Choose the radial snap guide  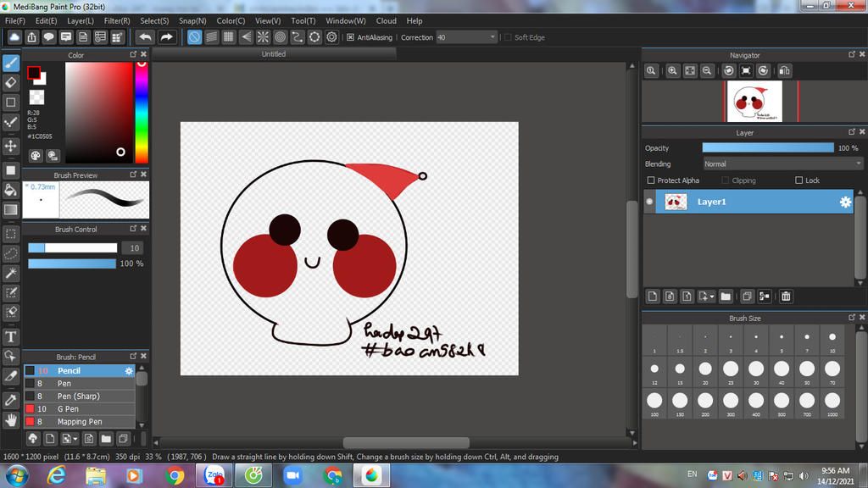pos(263,37)
